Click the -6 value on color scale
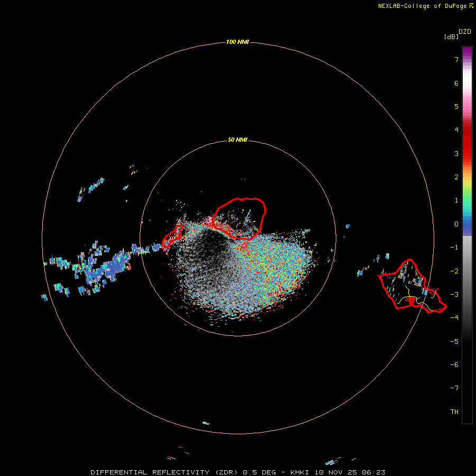Viewport: 476px width, 476px height. click(454, 365)
